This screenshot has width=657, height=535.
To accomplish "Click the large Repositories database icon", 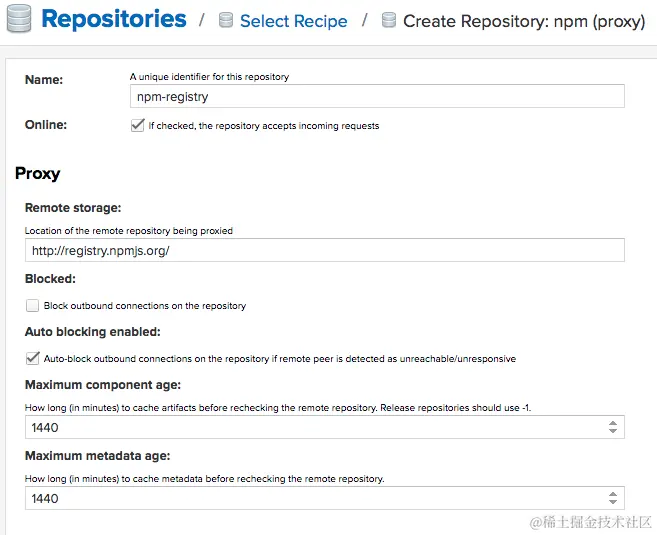I will [x=19, y=18].
